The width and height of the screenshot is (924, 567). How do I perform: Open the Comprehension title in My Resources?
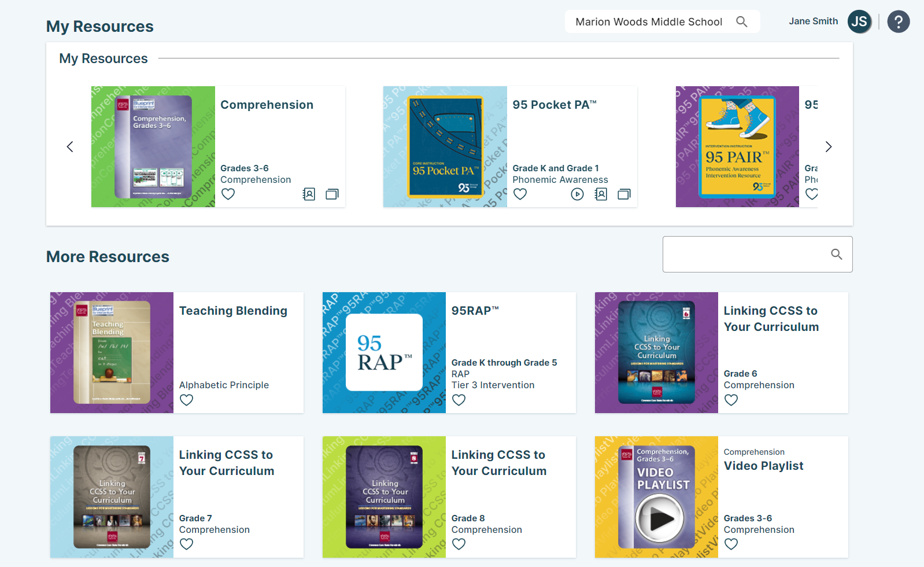pyautogui.click(x=267, y=105)
